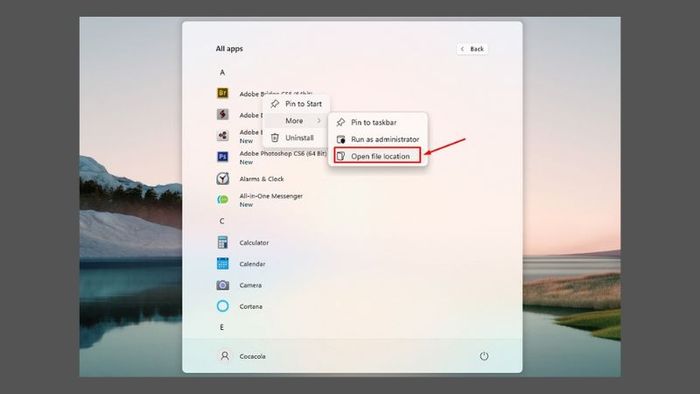
Task: Click the red Adobe app icon below Bridge
Action: 222,114
